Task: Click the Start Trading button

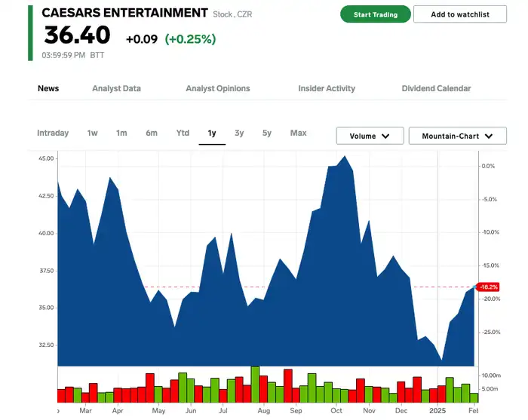Action: [375, 14]
